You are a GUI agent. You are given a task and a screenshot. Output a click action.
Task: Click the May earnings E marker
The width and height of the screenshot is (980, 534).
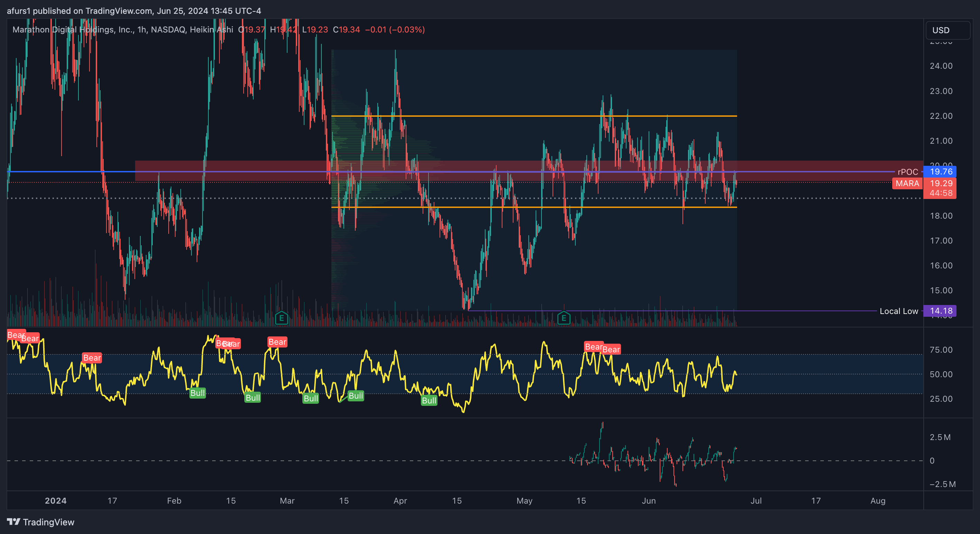pyautogui.click(x=564, y=317)
